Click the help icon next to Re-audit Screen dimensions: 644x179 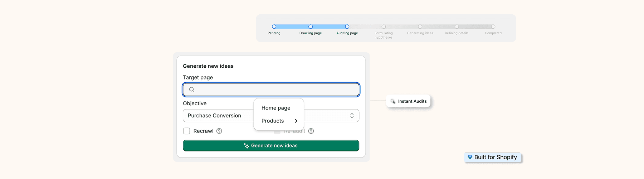point(311,131)
